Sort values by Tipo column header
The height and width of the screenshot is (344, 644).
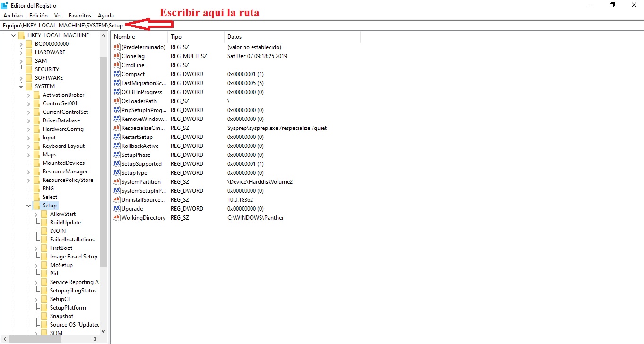[196, 37]
